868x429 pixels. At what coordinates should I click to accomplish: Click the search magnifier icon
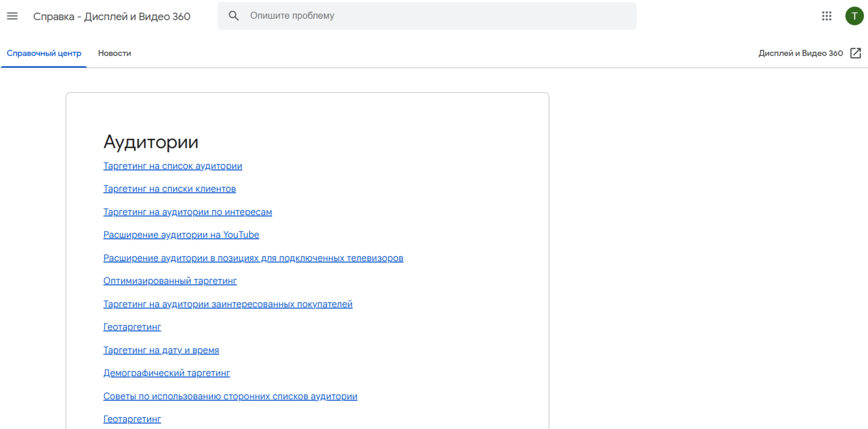234,16
